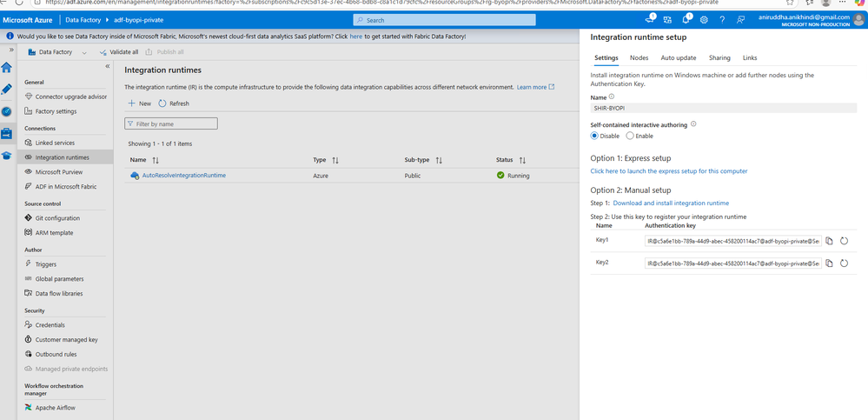The image size is (868, 420).
Task: Click the Azure search box
Action: [x=445, y=20]
